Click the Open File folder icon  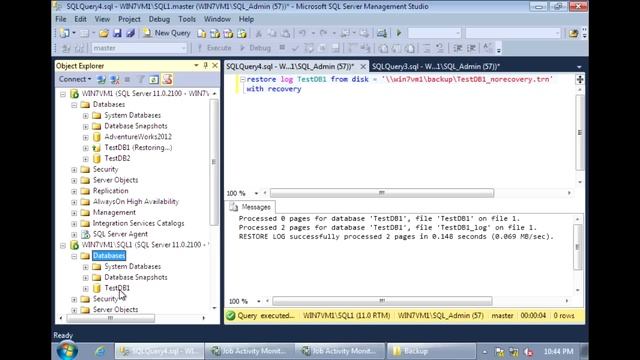[x=104, y=33]
